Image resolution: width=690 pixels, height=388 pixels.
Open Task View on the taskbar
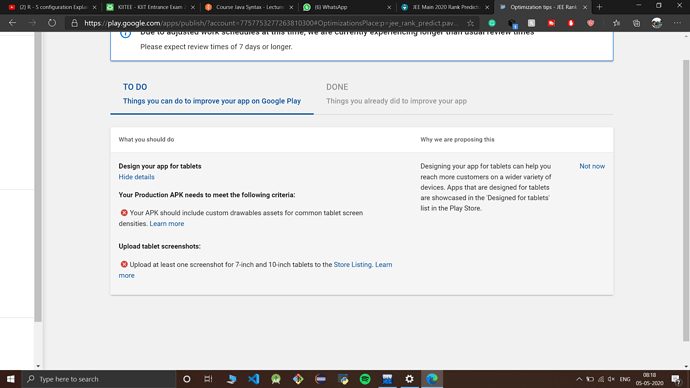pos(209,379)
